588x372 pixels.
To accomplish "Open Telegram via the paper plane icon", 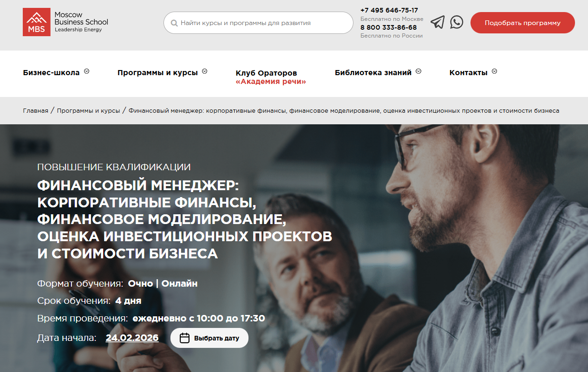I will (438, 22).
